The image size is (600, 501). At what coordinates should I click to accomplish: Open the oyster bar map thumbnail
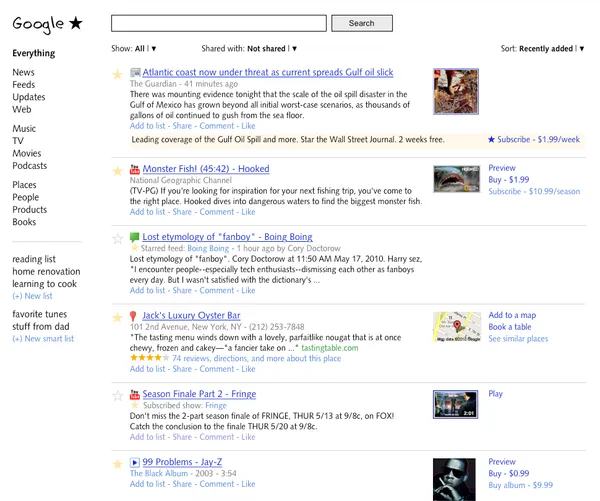457,327
